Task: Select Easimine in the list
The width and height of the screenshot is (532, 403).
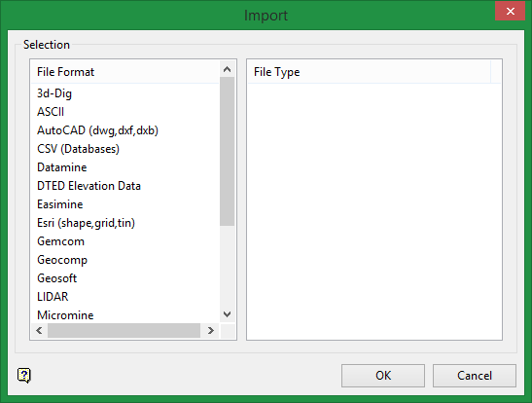Action: coord(59,204)
